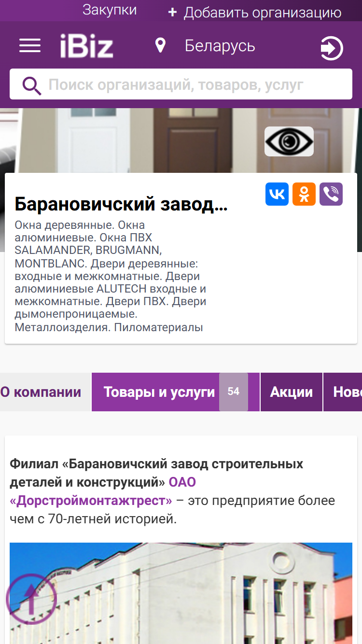This screenshot has width=362, height=644.
Task: Open the VK social page
Action: [277, 194]
